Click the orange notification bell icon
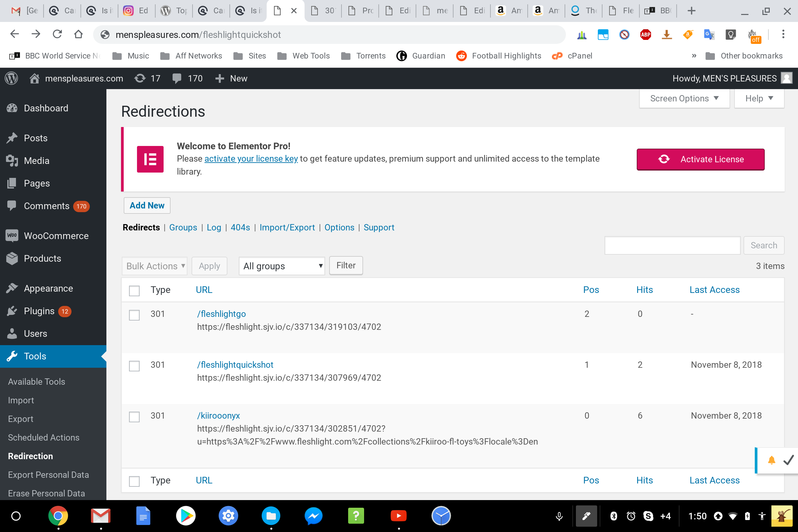This screenshot has height=532, width=798. point(771,461)
